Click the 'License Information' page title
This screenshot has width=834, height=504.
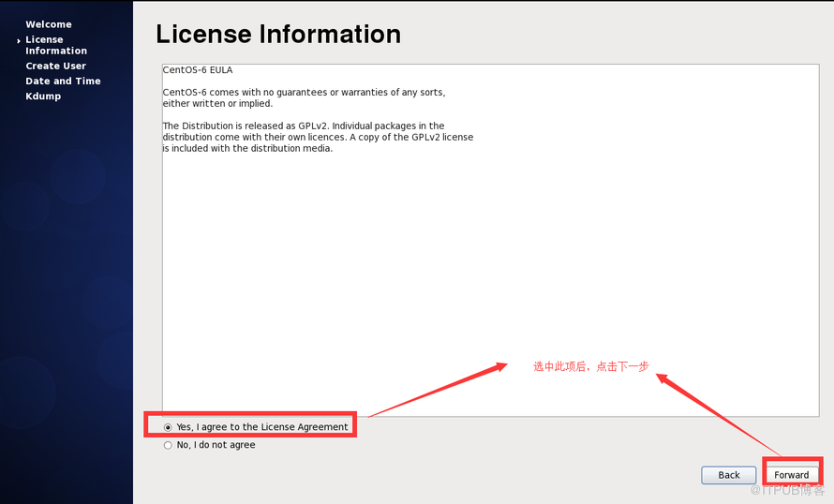[x=278, y=34]
